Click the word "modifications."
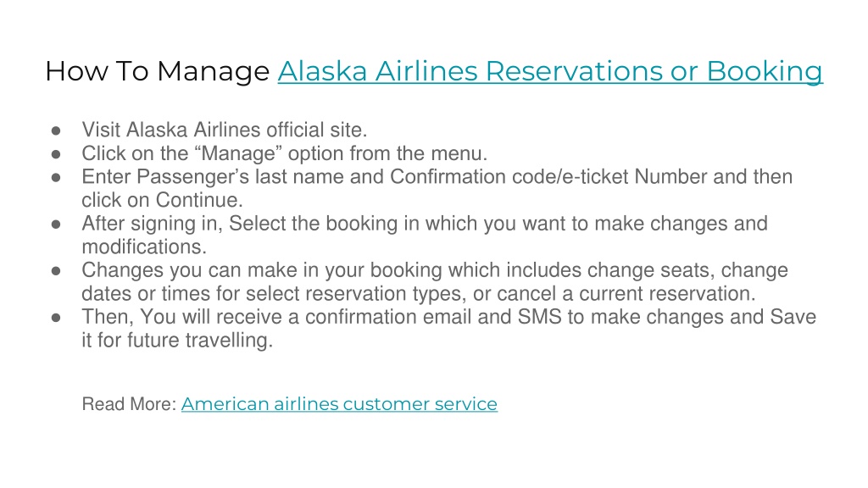868x488 pixels. click(144, 247)
